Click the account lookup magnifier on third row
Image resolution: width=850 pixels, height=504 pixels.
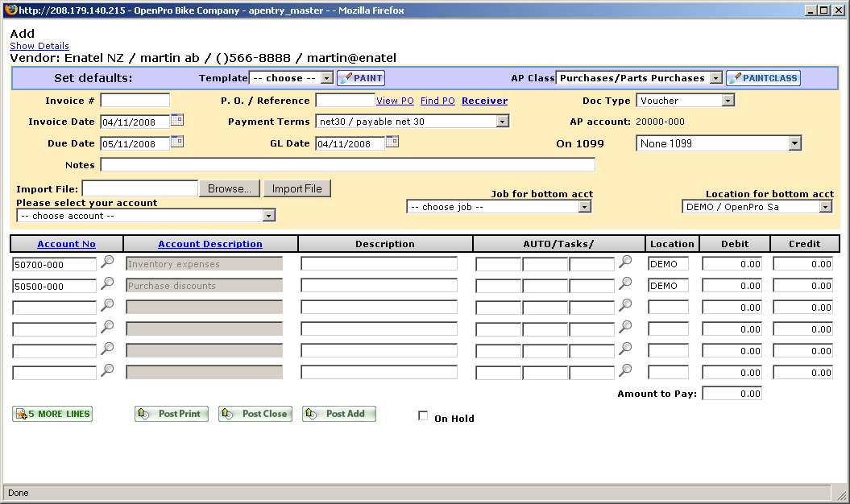tap(107, 305)
